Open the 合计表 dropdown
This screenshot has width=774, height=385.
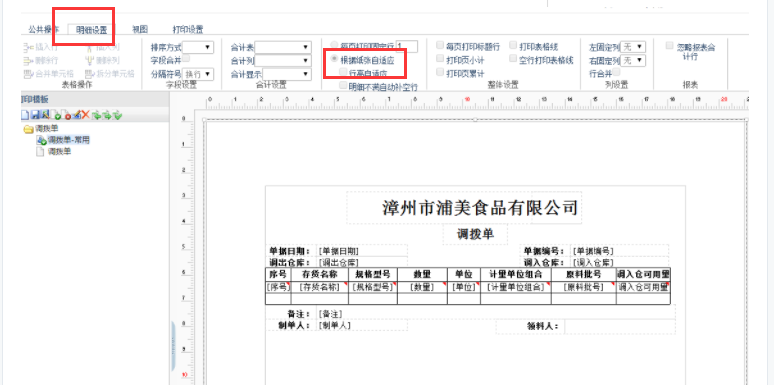283,47
